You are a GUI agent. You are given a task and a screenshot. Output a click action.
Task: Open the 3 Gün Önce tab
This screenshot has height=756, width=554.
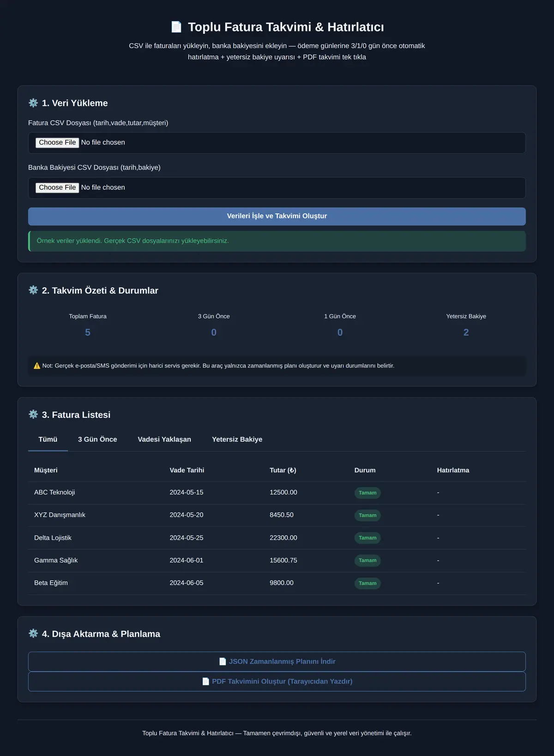click(97, 439)
